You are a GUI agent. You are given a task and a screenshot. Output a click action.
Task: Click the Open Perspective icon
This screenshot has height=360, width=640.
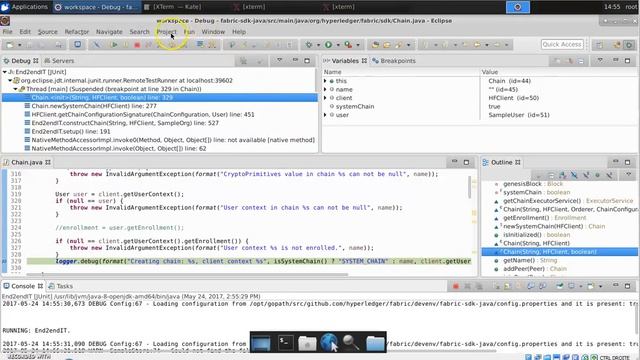coord(600,44)
